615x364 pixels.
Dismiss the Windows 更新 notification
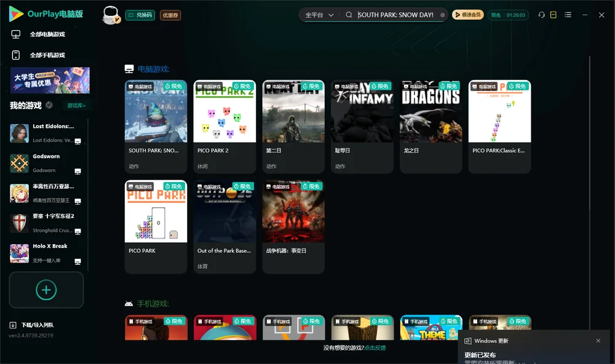598,341
